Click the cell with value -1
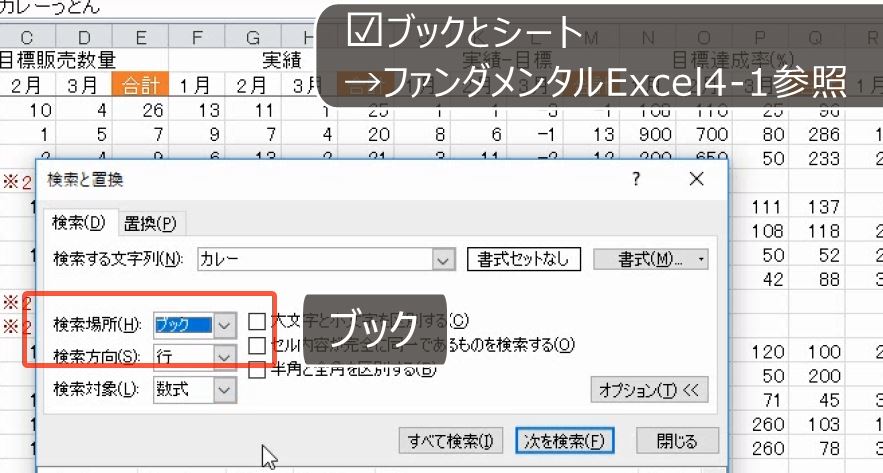This screenshot has height=473, width=883. tap(535, 134)
